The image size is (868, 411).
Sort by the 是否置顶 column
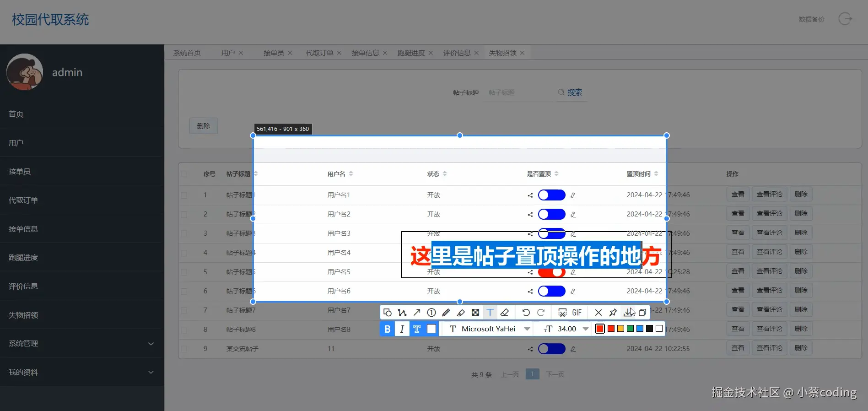556,174
